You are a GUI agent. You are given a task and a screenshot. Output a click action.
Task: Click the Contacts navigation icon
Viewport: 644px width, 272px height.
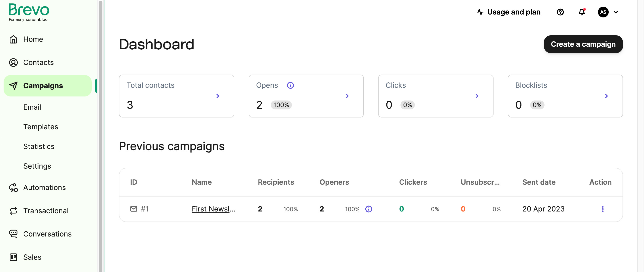tap(14, 62)
